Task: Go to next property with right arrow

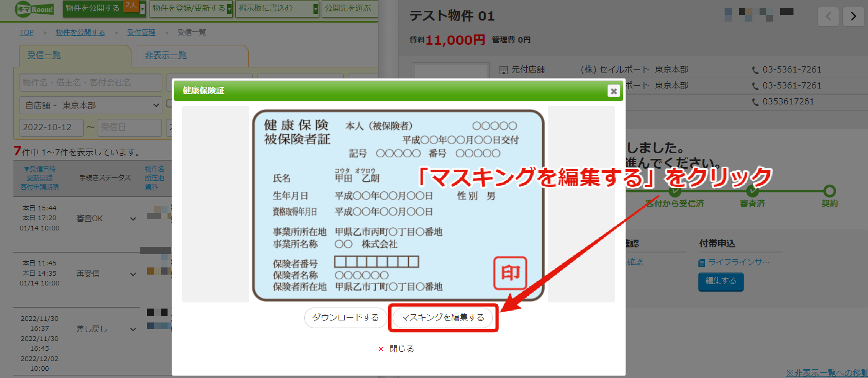Action: (853, 16)
